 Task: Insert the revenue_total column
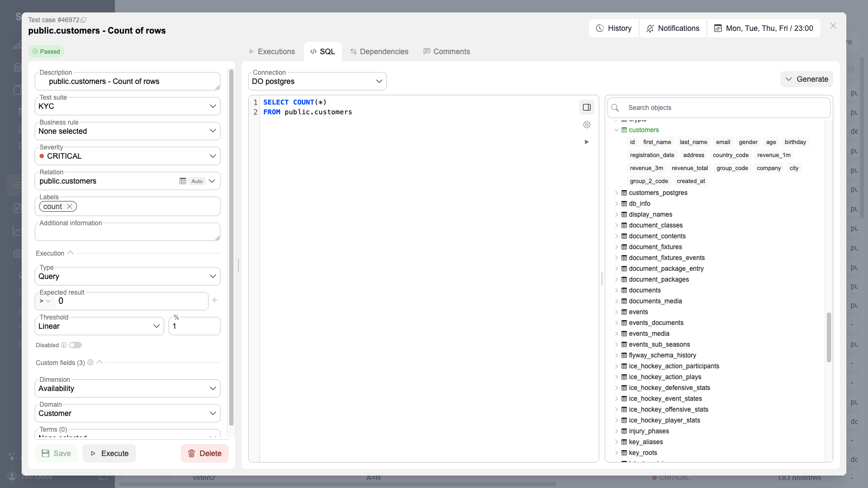pos(690,168)
